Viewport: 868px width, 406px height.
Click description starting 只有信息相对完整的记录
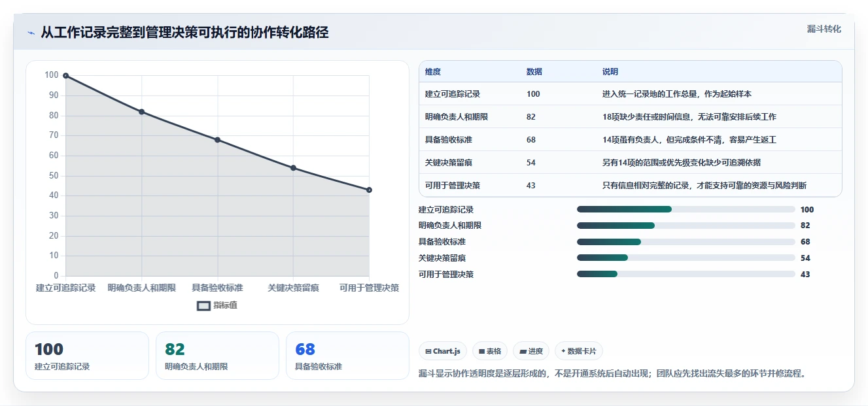click(704, 186)
